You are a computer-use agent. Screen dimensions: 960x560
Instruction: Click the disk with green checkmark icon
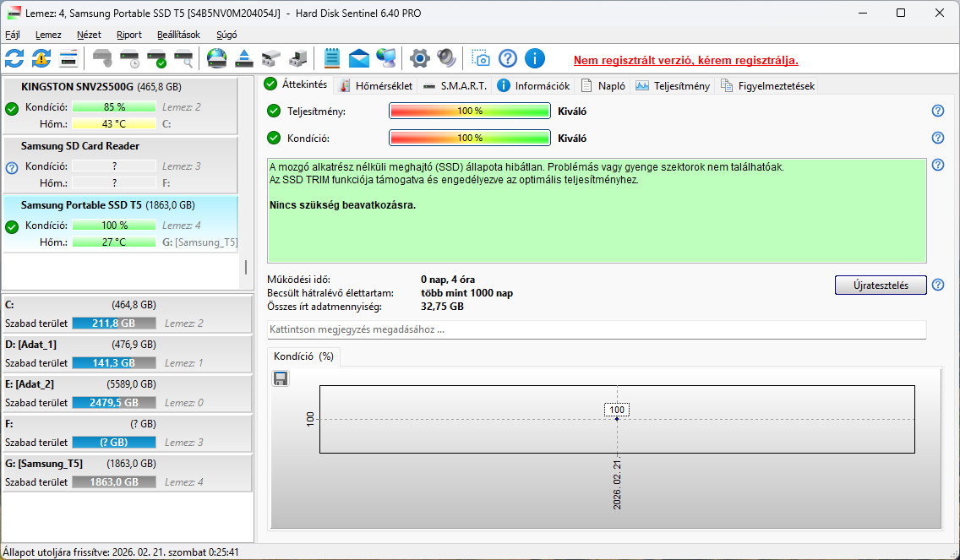click(x=156, y=59)
